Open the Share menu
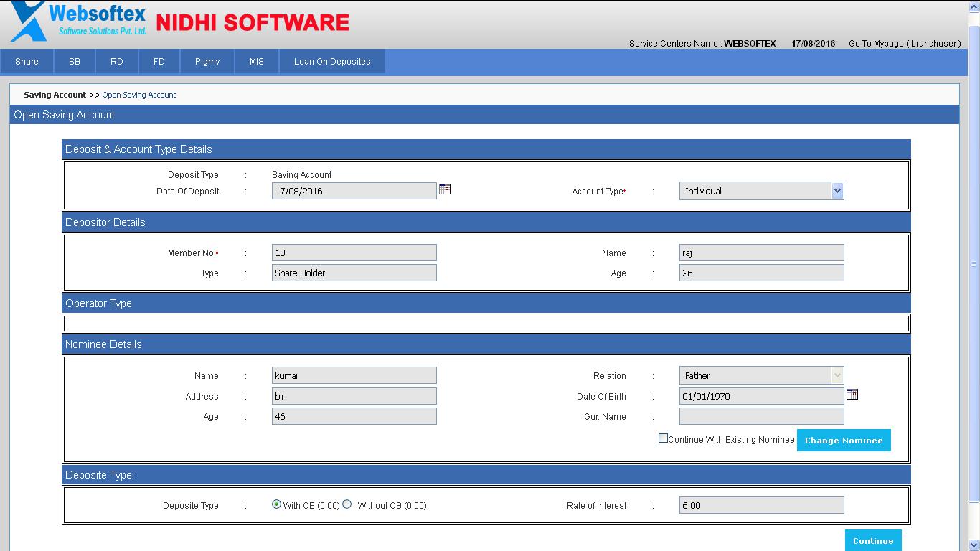Viewport: 980px width, 551px height. 27,61
